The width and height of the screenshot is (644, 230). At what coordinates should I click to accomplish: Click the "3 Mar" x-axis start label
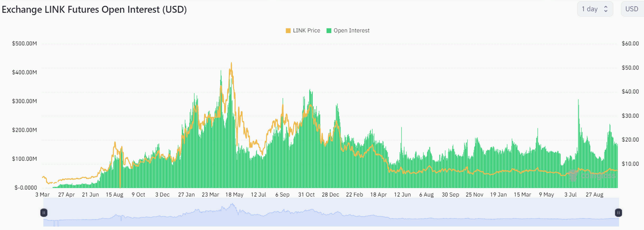coord(43,195)
